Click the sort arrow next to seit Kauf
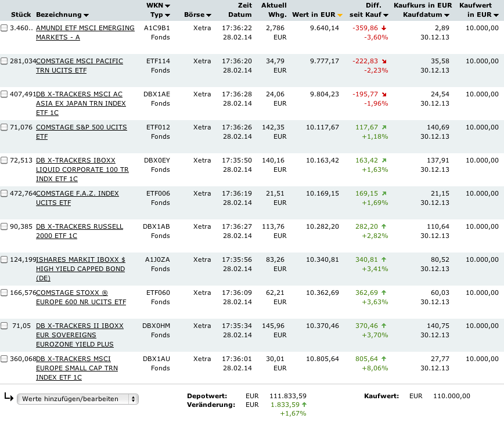 (x=386, y=15)
